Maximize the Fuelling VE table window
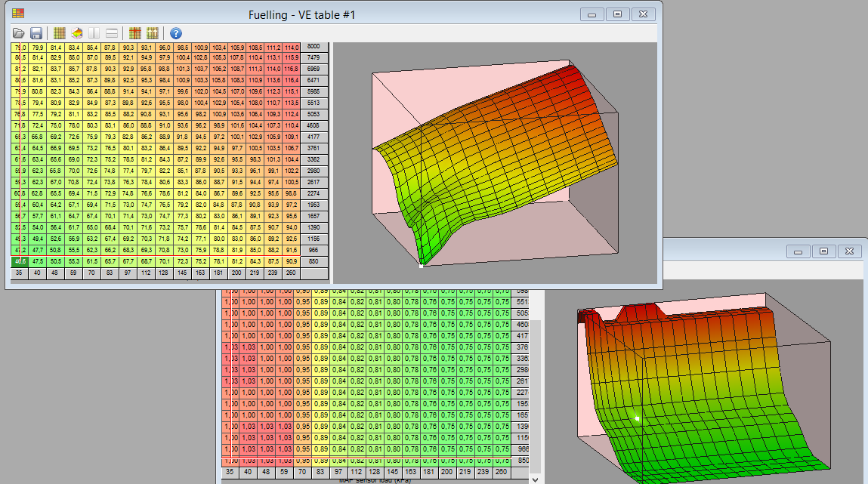Viewport: 868px width, 484px height. pos(617,14)
